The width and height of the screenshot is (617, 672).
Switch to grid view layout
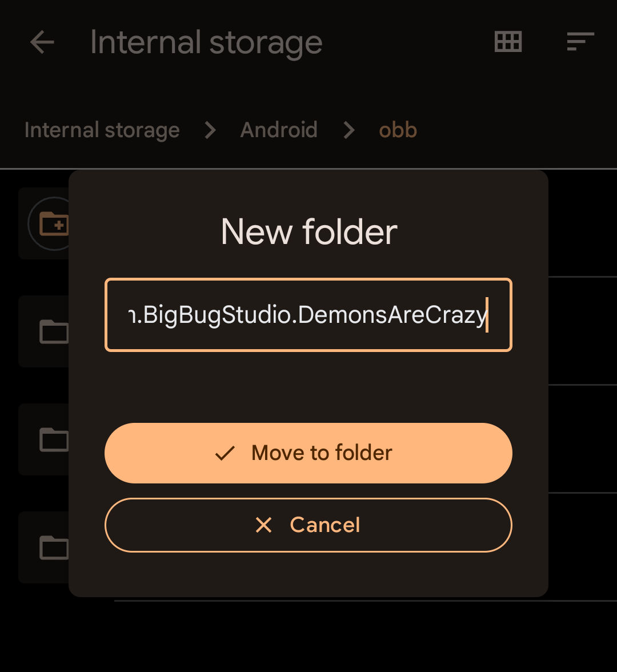pos(508,42)
